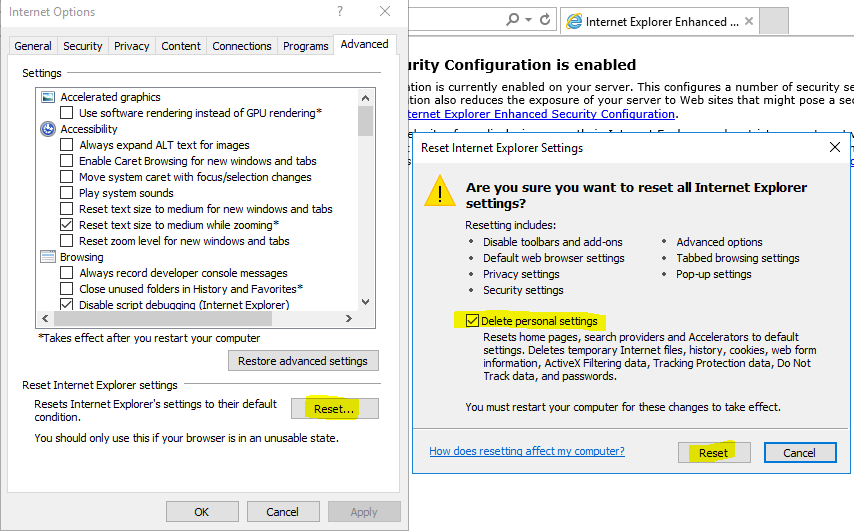Toggle Play system sounds checkbox

tap(66, 193)
